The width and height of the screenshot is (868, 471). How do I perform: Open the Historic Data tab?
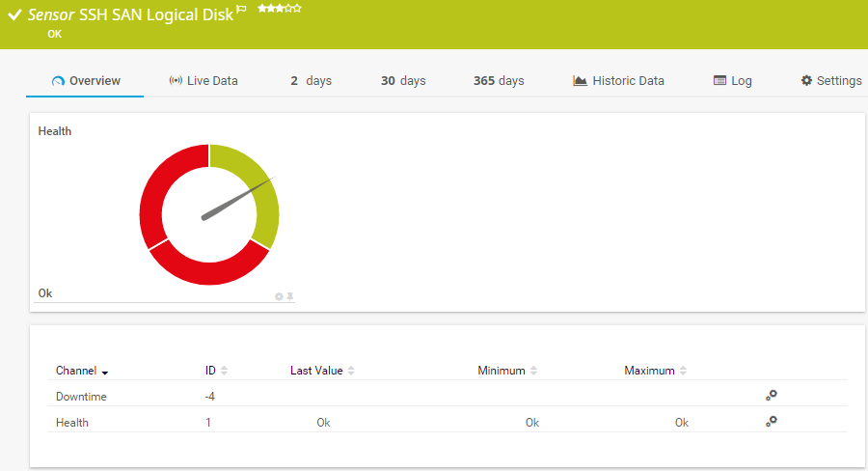coord(618,81)
